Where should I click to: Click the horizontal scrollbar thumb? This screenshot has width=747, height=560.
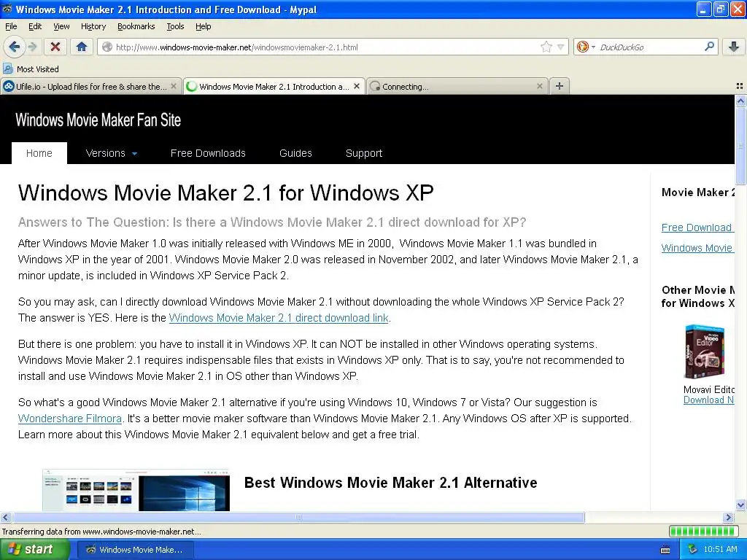(x=298, y=517)
